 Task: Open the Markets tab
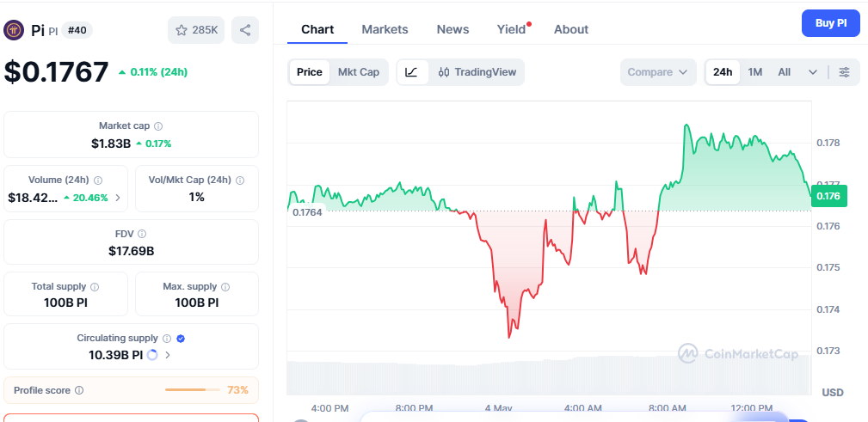click(x=385, y=29)
